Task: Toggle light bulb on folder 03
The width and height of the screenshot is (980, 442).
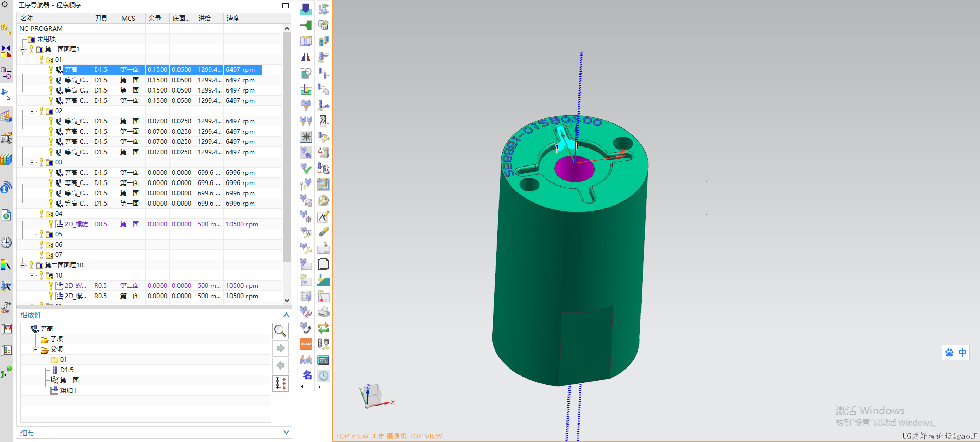Action: coord(41,162)
